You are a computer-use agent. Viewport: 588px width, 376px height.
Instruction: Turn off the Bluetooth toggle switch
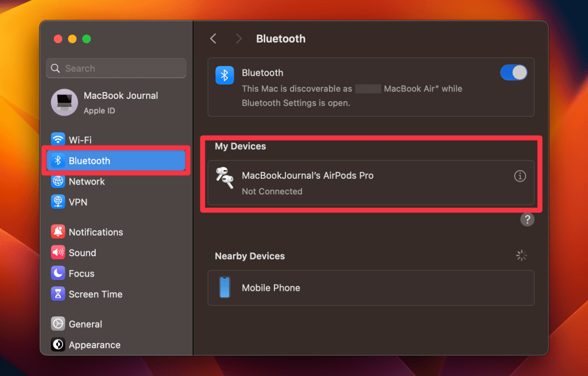[513, 72]
